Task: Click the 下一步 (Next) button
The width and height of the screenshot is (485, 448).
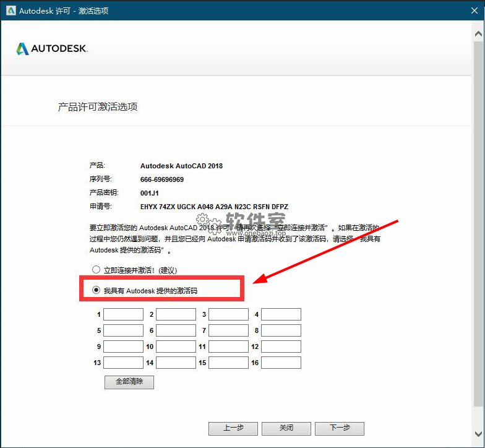Action: (340, 428)
